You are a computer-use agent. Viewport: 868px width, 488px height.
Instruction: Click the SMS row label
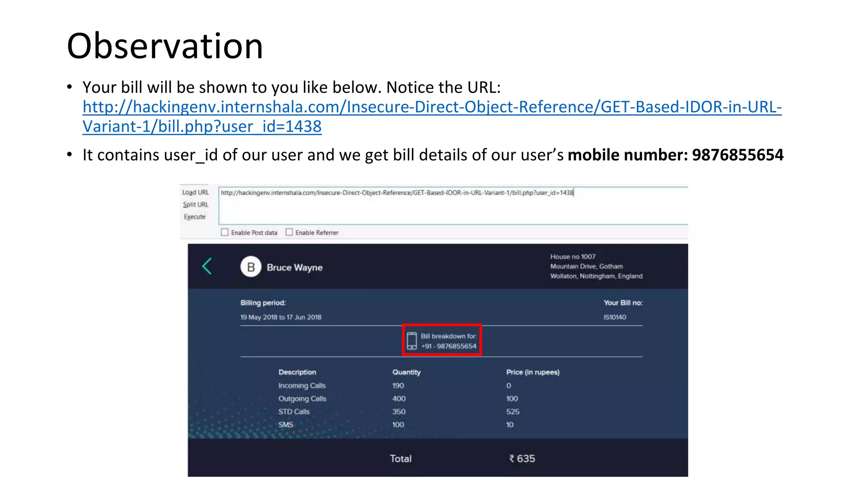pos(286,425)
